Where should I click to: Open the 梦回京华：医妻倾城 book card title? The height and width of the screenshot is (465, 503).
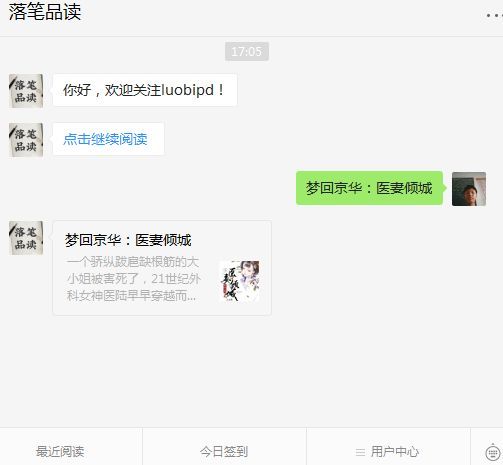pos(128,240)
